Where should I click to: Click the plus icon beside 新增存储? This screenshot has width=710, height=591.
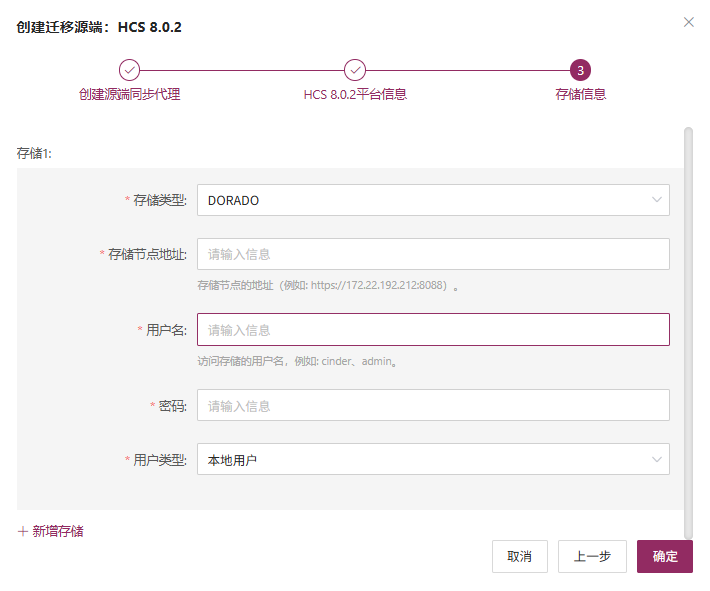23,531
